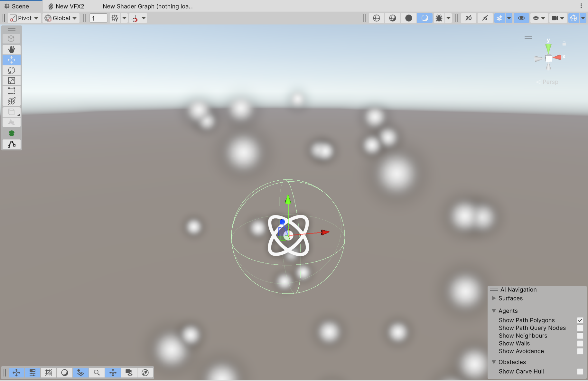Open the Scene view more options menu
Image resolution: width=588 pixels, height=381 pixels.
[x=581, y=6]
